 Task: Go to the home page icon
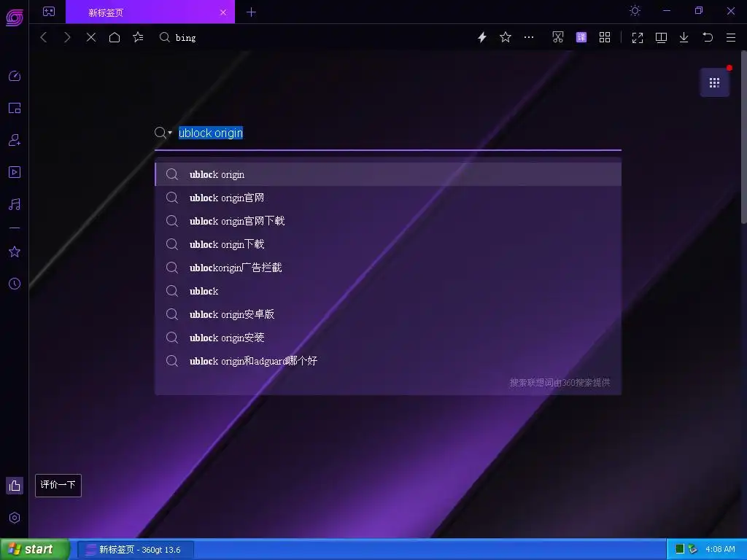pyautogui.click(x=115, y=37)
